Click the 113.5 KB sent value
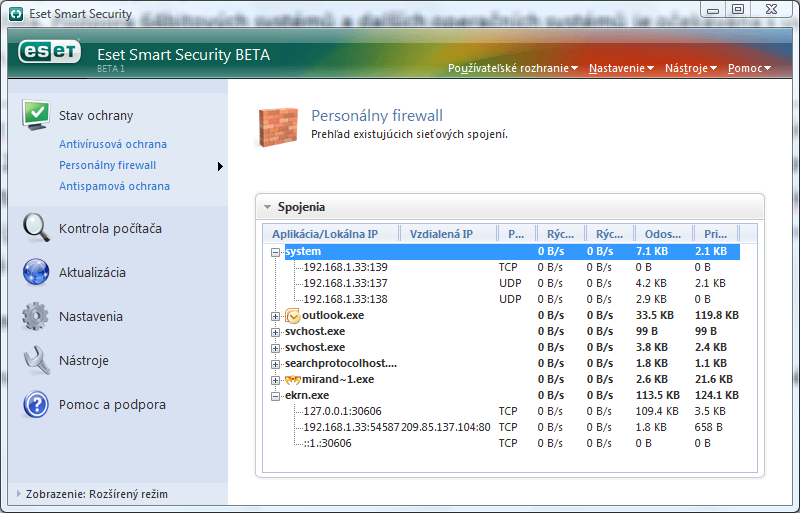This screenshot has width=800, height=513. pos(658,395)
